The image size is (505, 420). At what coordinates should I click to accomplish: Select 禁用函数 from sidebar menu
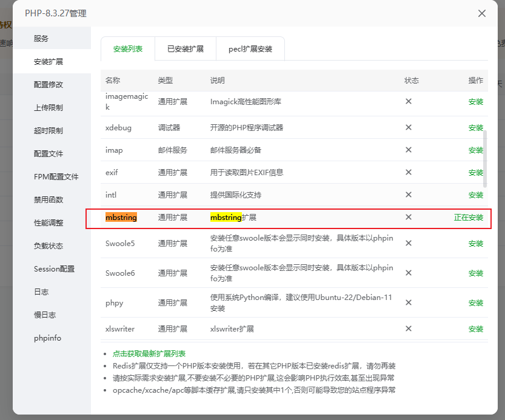(x=48, y=200)
